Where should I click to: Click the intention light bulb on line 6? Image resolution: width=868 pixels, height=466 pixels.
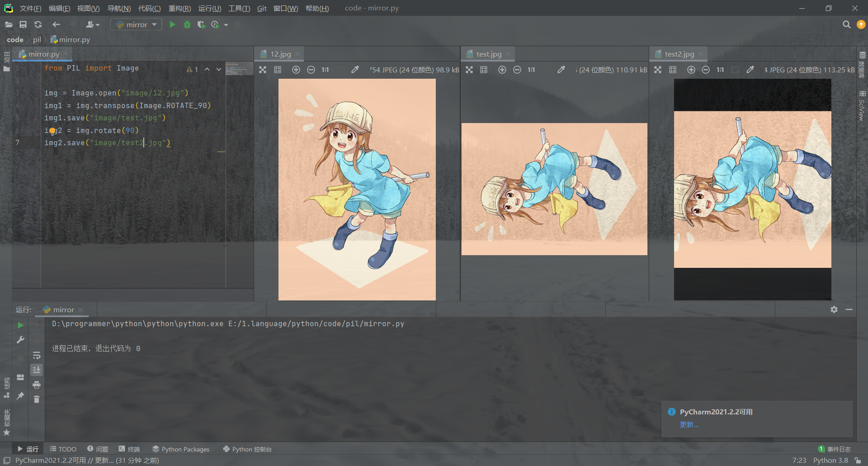(x=52, y=131)
